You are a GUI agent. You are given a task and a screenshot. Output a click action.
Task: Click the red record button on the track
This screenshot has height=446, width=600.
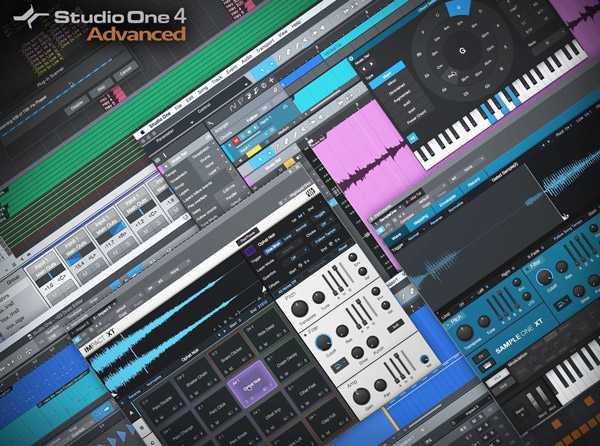click(x=236, y=141)
